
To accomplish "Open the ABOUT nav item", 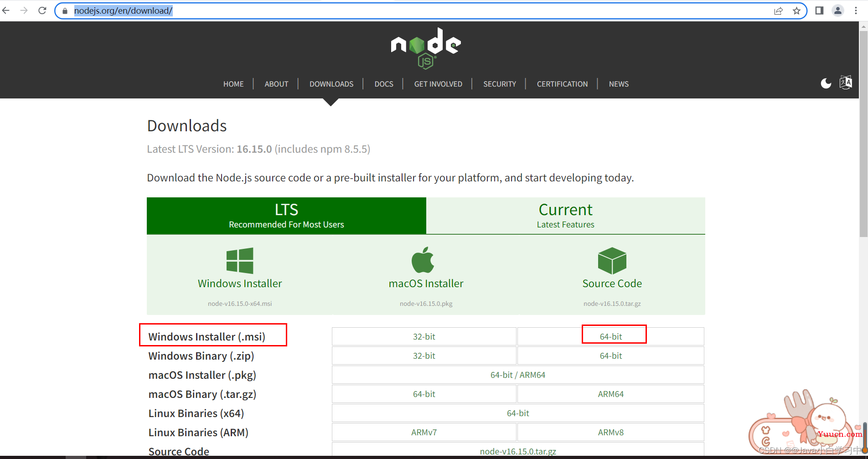I will [x=276, y=84].
